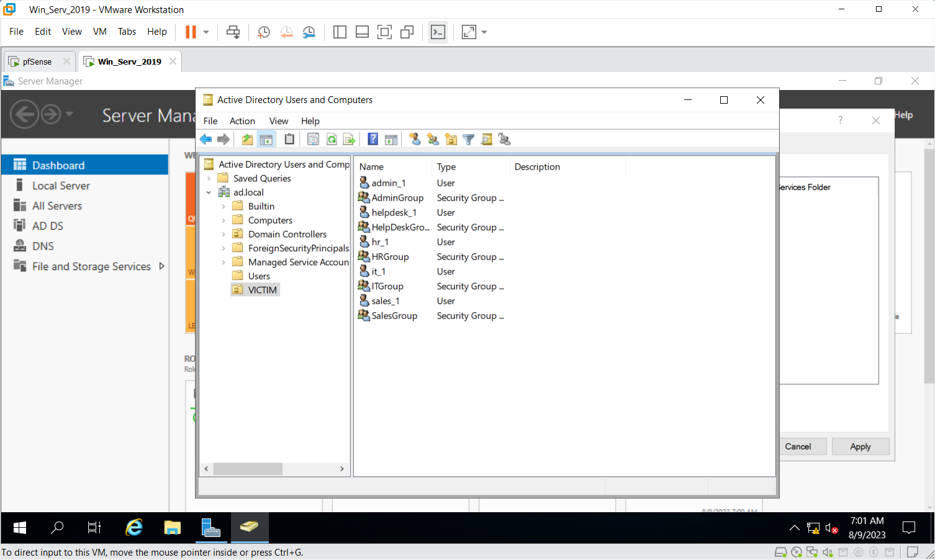The image size is (935, 560).
Task: Expand the Computers container
Action: [224, 220]
